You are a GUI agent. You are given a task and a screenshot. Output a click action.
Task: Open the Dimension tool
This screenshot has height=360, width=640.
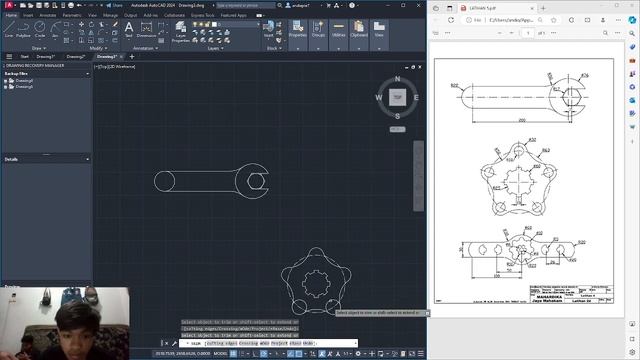pos(146,29)
